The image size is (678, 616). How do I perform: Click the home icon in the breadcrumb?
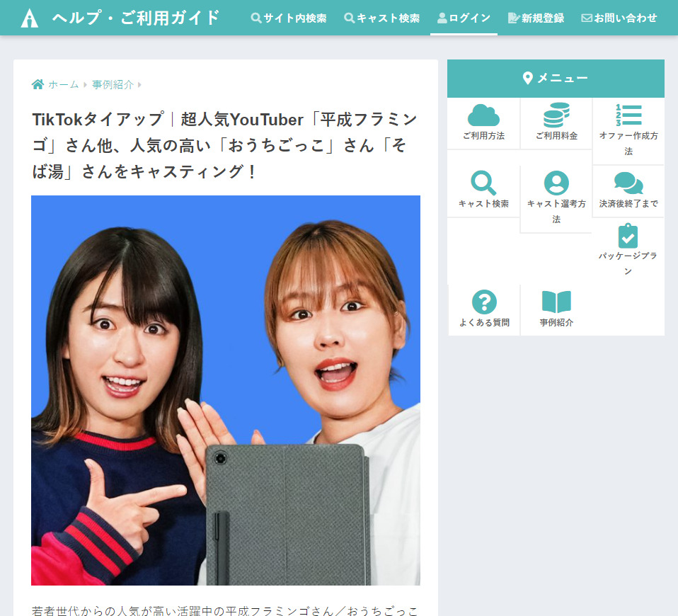[x=38, y=84]
